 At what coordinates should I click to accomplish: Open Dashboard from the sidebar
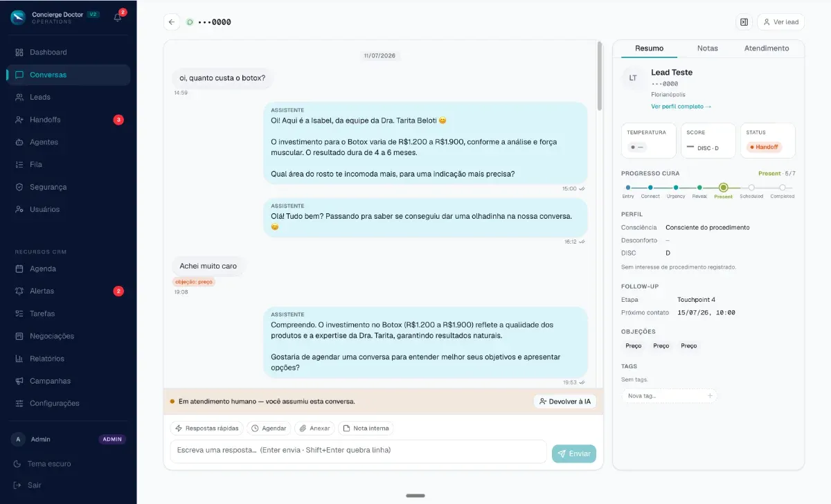[68, 53]
